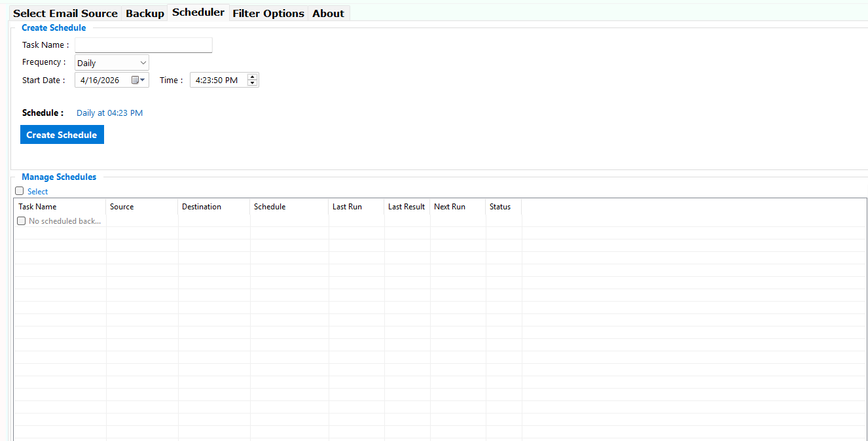Click the Create Schedule button

click(62, 135)
